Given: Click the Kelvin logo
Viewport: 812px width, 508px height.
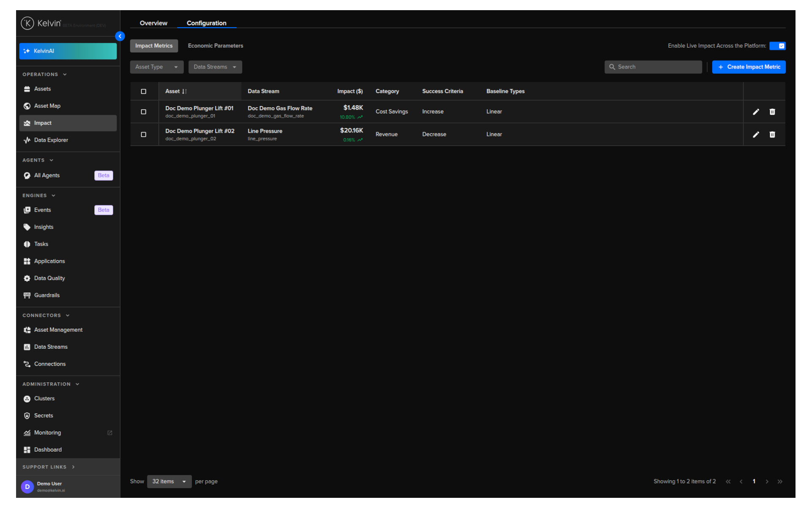Looking at the screenshot, I should tap(41, 23).
